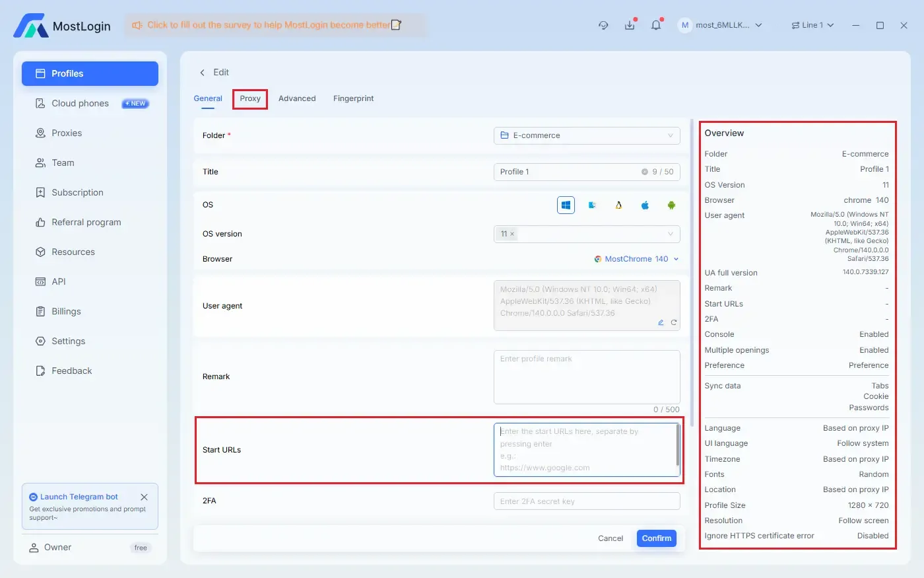This screenshot has width=924, height=578.
Task: Click the Confirm button
Action: tap(656, 538)
